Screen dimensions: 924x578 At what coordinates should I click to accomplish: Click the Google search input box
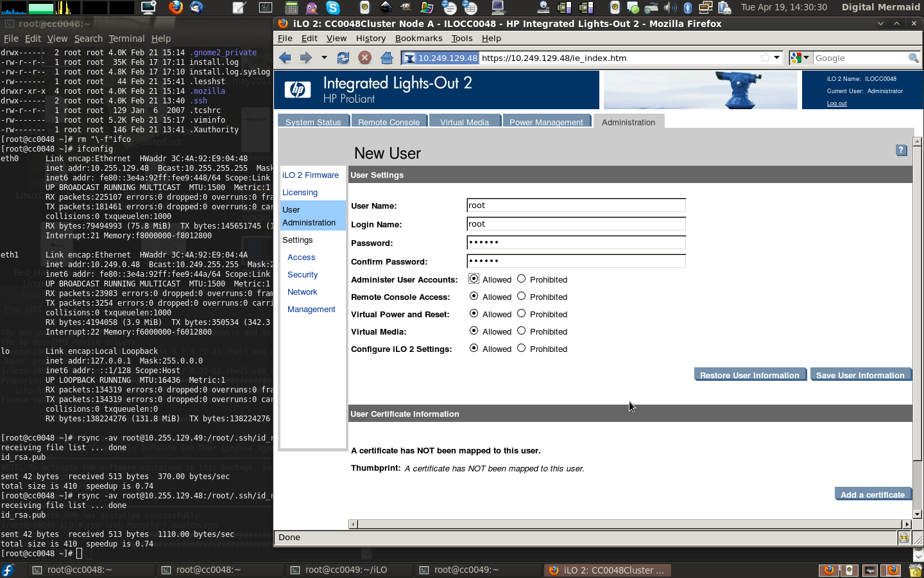click(x=860, y=58)
